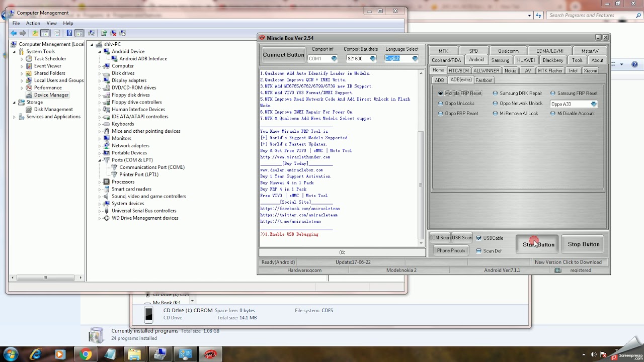Image resolution: width=644 pixels, height=362 pixels.
Task: Open the Oppo A33 model dropdown
Action: pyautogui.click(x=594, y=104)
